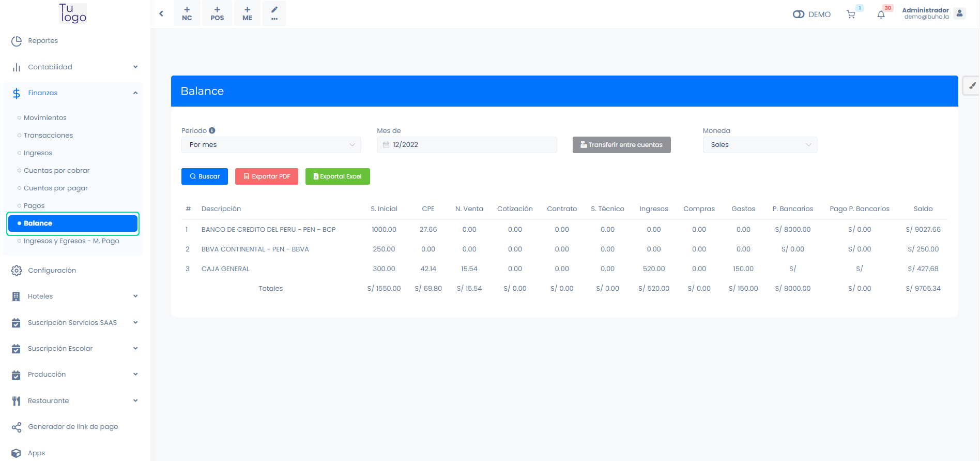Open the Periodo 'Por mes' dropdown
This screenshot has width=980, height=461.
click(x=271, y=145)
